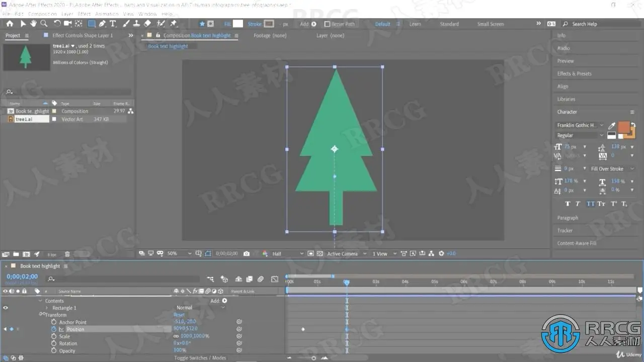Open Normal blend mode dropdown
The width and height of the screenshot is (644, 362).
tap(200, 308)
